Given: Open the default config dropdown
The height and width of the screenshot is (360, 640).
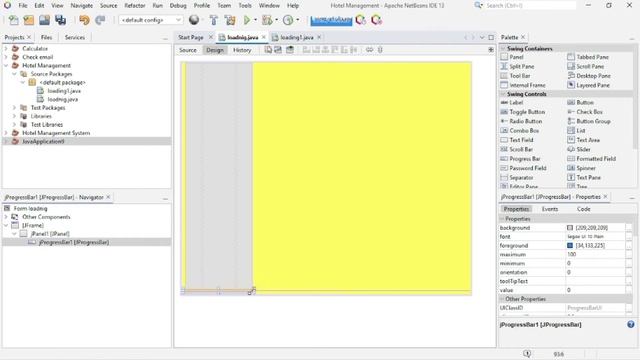Looking at the screenshot, I should [151, 20].
